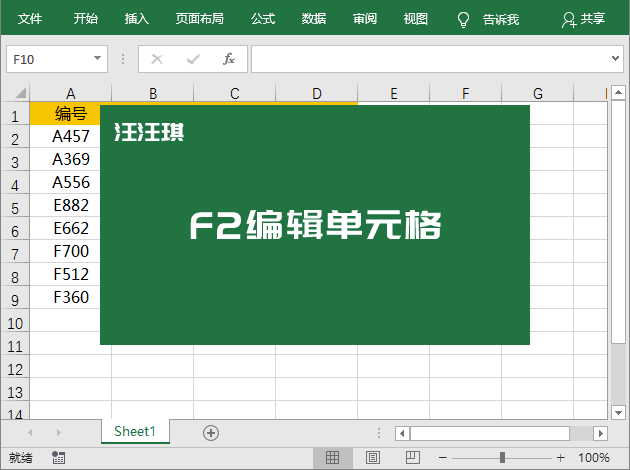Select row 5 header
This screenshot has height=470, width=630.
coord(15,206)
